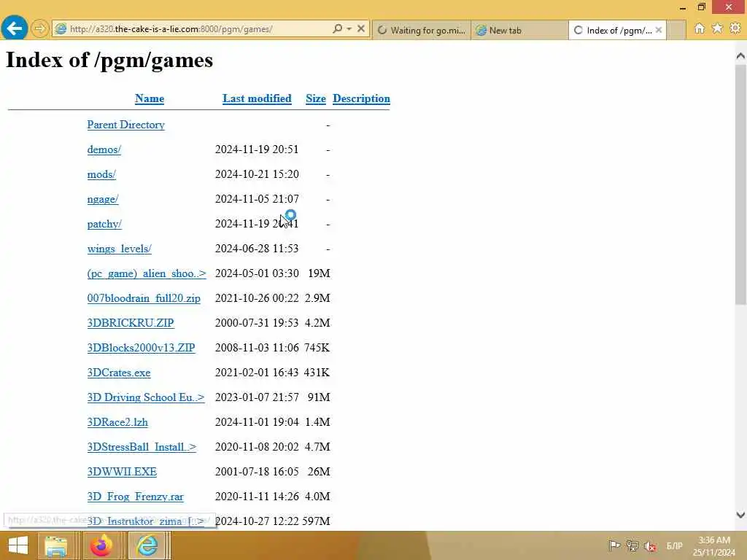Sort listing by Name column
This screenshot has width=747, height=560.
(150, 98)
